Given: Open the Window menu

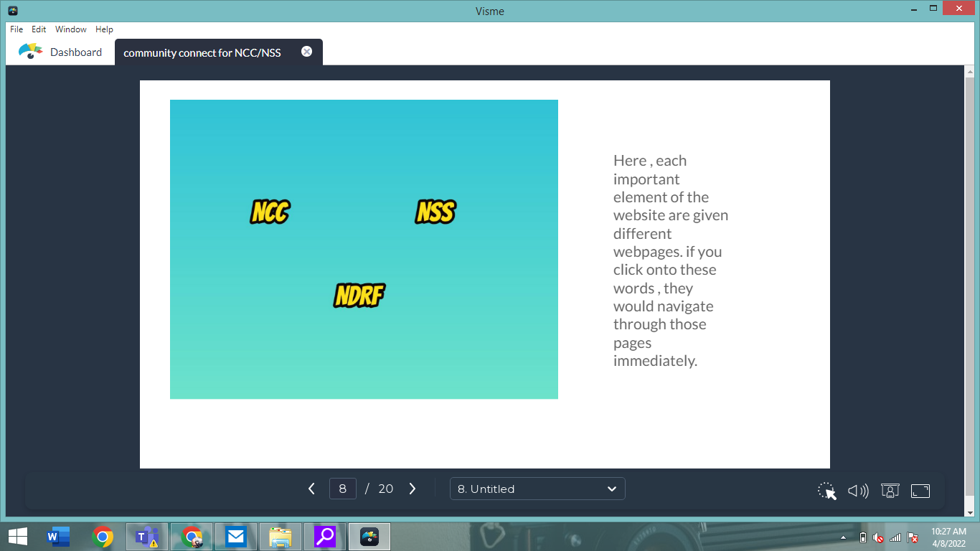Looking at the screenshot, I should [71, 29].
